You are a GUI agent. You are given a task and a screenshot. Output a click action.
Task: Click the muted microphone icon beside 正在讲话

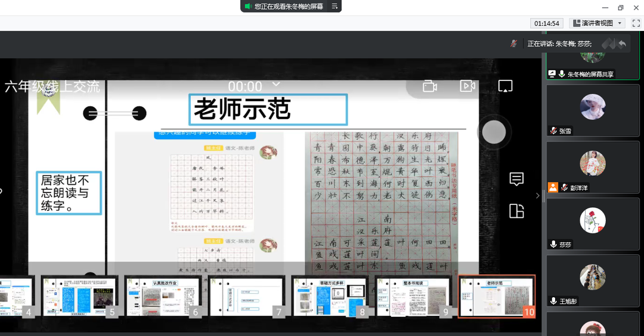[513, 43]
